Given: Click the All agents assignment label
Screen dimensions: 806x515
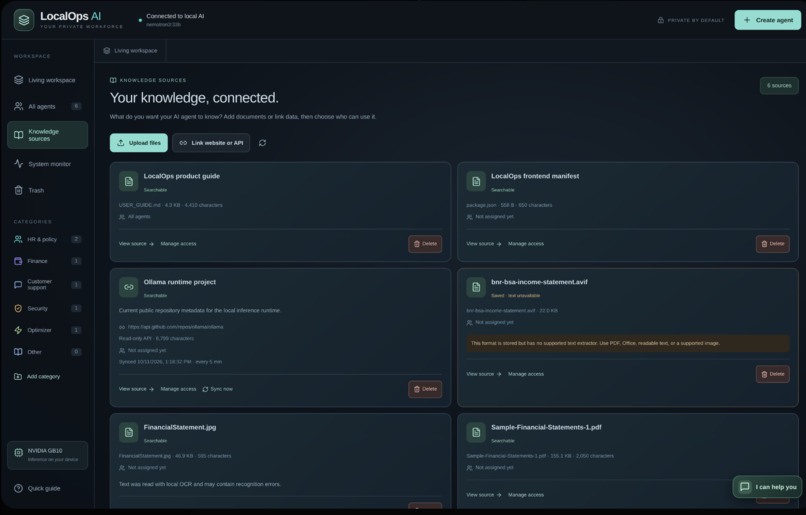Looking at the screenshot, I should (x=139, y=217).
